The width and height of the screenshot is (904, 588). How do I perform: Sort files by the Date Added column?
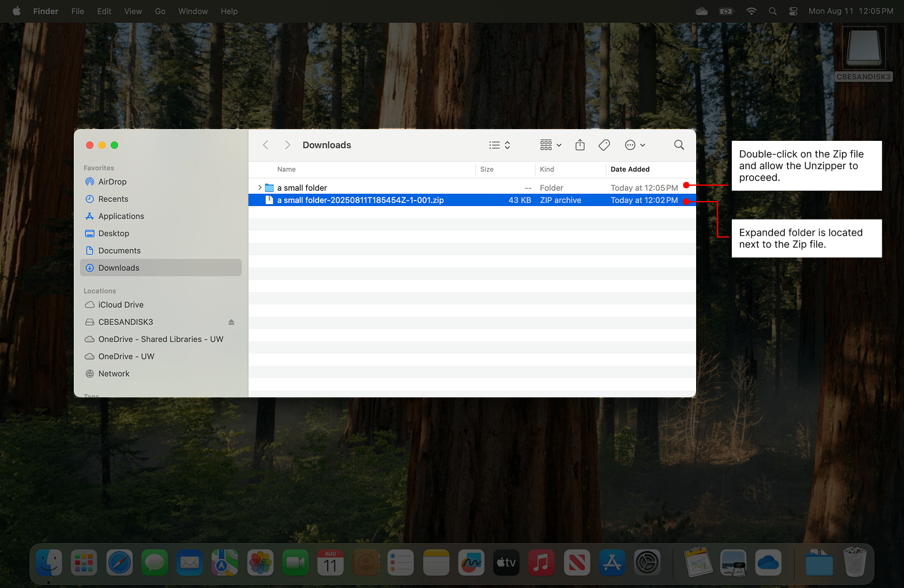coord(630,169)
